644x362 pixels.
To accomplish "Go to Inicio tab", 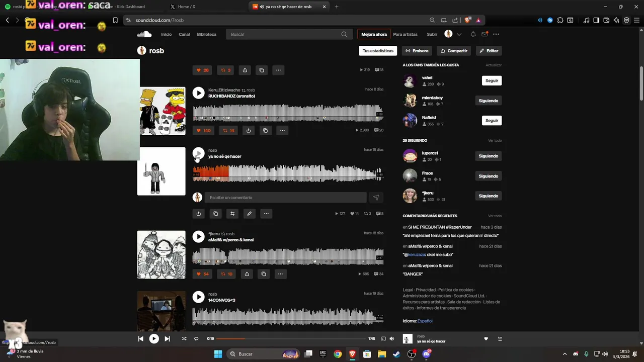I will tap(166, 34).
